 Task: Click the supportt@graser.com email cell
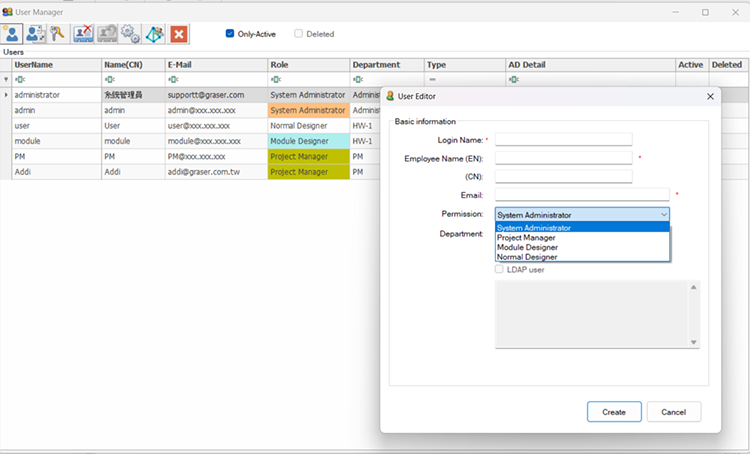[x=217, y=95]
